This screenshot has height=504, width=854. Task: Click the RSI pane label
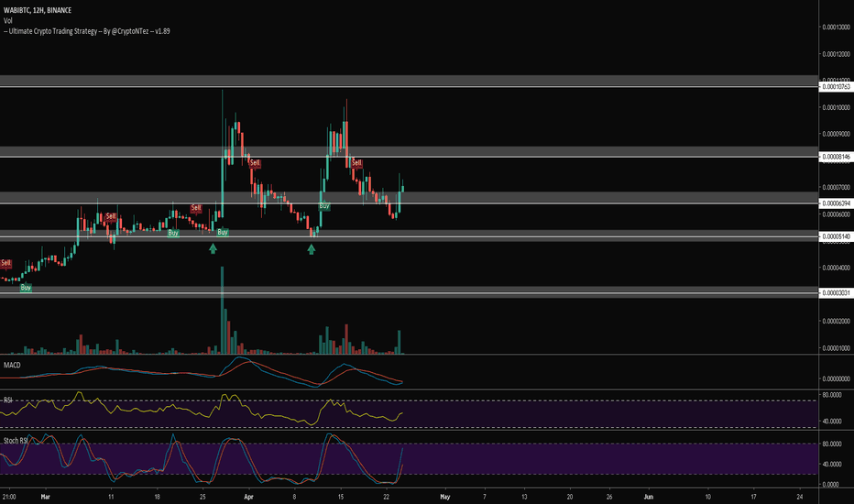pos(8,400)
